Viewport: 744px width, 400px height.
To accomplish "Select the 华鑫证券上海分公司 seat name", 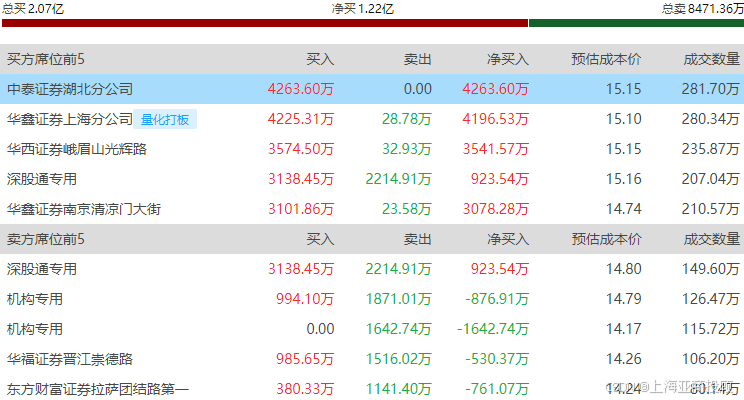I will click(70, 119).
